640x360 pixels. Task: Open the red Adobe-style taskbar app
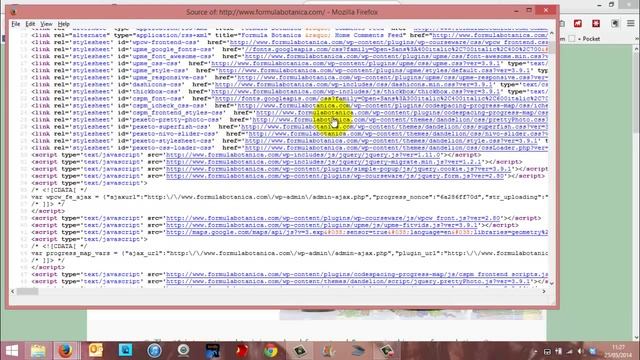pos(242,351)
